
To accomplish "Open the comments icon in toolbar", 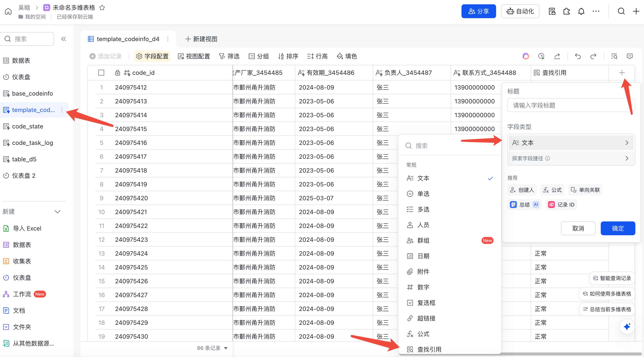I will tap(630, 56).
